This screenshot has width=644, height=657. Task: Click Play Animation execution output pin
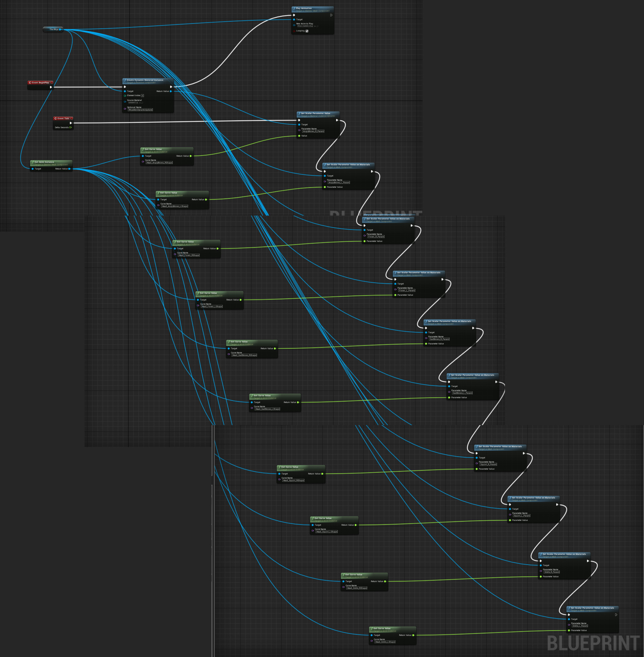click(x=331, y=15)
